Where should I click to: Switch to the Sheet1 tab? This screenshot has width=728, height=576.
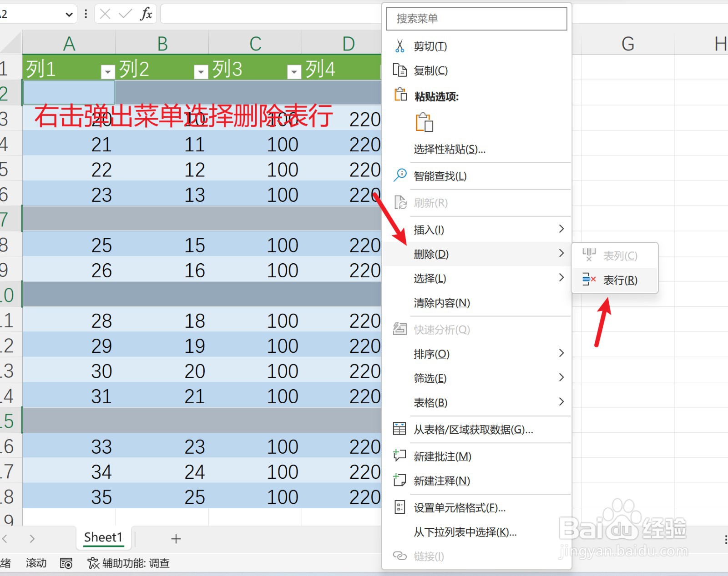coord(103,537)
